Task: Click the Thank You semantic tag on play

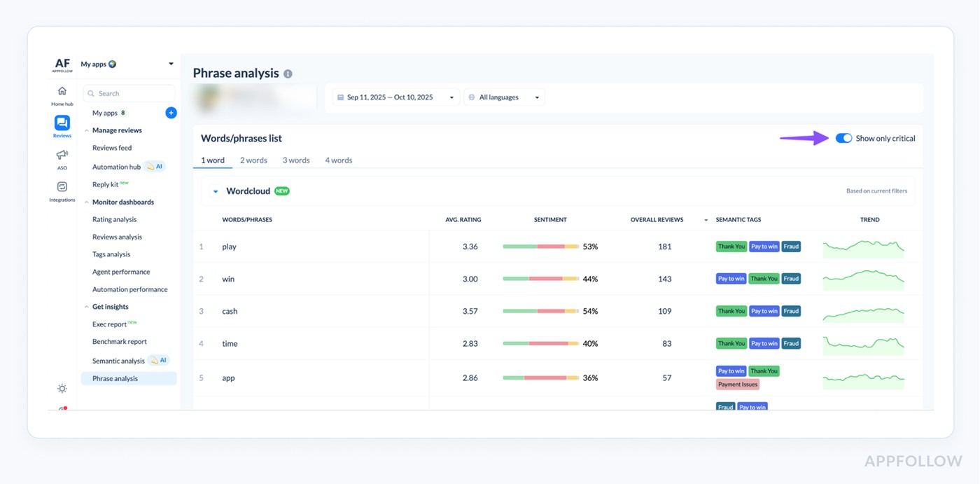Action: pyautogui.click(x=731, y=246)
